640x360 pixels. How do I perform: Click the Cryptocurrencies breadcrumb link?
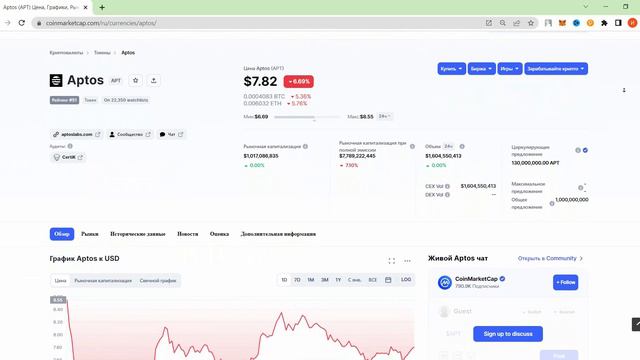(66, 53)
